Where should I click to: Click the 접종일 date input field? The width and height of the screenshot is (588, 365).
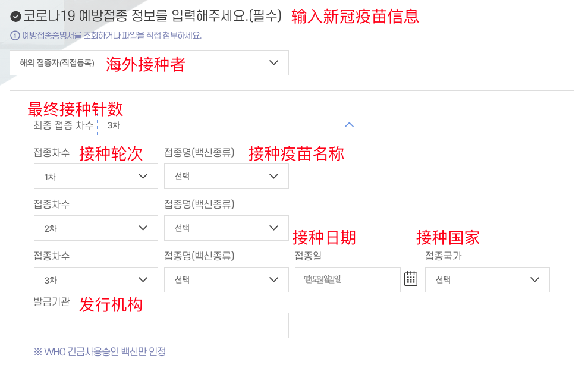pyautogui.click(x=348, y=279)
